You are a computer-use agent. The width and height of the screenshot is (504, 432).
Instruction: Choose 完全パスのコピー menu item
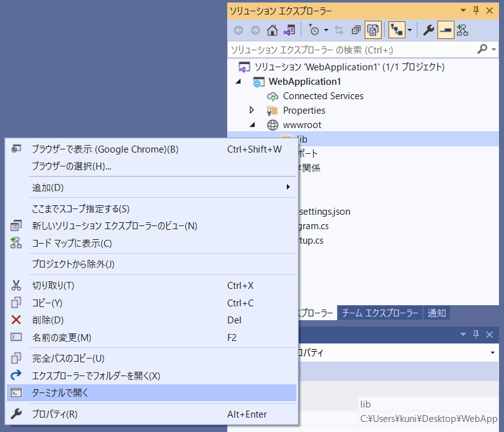tap(151, 359)
